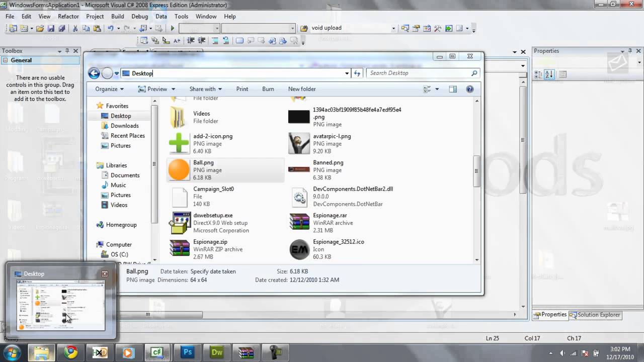Open the Debug menu

(140, 16)
